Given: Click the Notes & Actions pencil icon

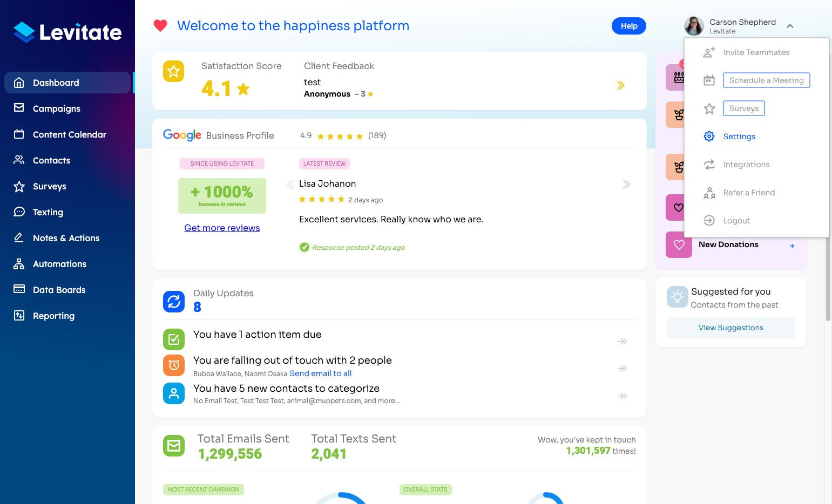Looking at the screenshot, I should coord(19,237).
